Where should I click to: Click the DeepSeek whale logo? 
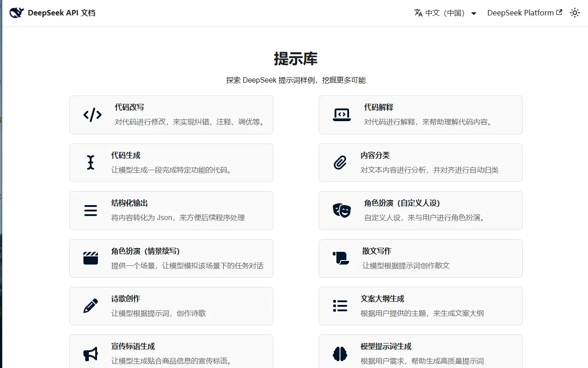16,12
